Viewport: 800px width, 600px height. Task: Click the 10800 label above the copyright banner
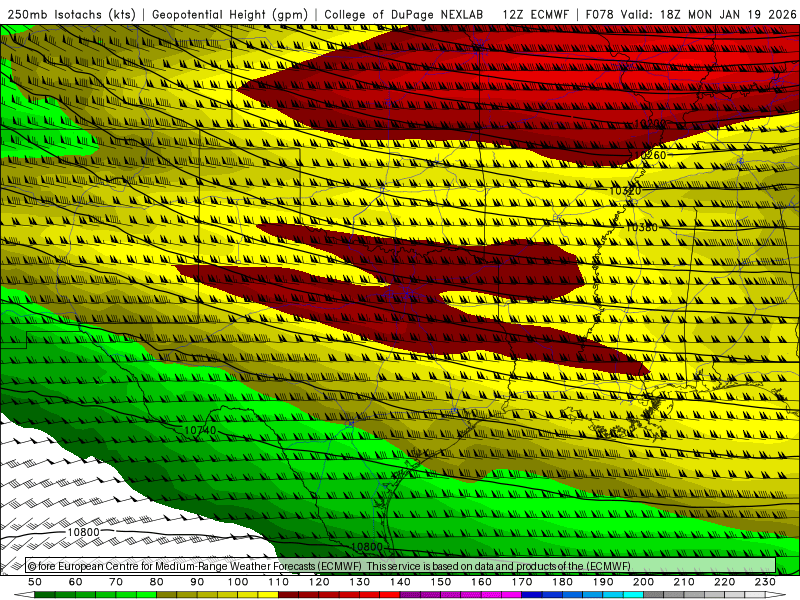coord(367,546)
